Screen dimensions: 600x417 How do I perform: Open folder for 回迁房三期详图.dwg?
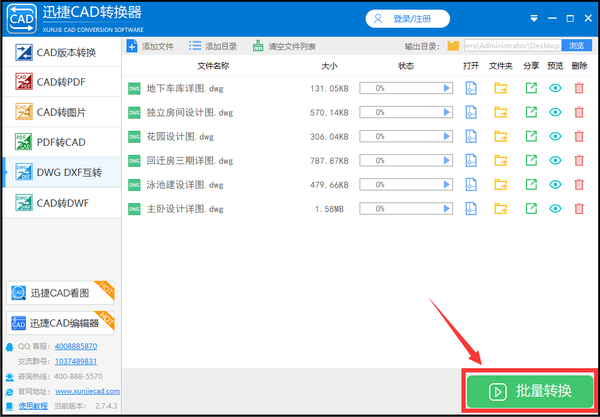click(501, 161)
